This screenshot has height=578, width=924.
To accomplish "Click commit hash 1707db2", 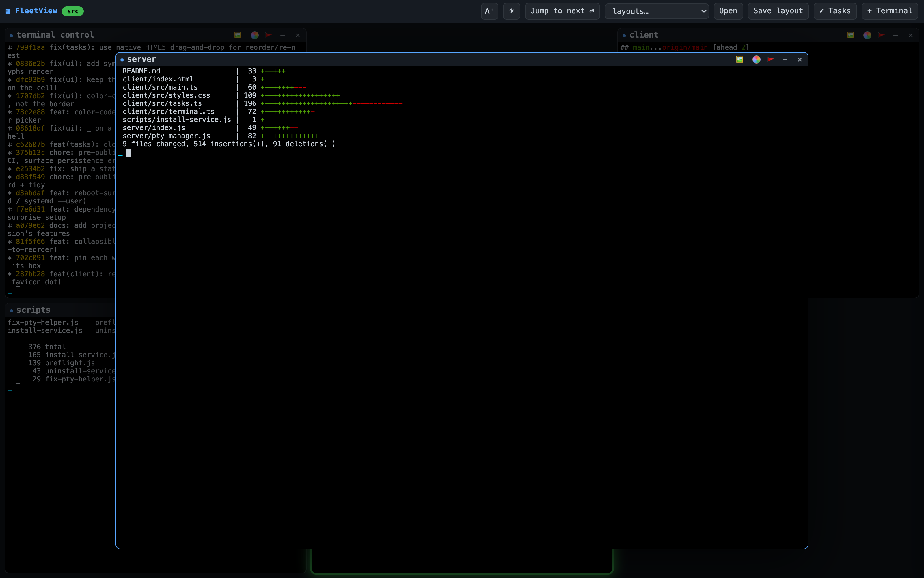I will tap(30, 96).
